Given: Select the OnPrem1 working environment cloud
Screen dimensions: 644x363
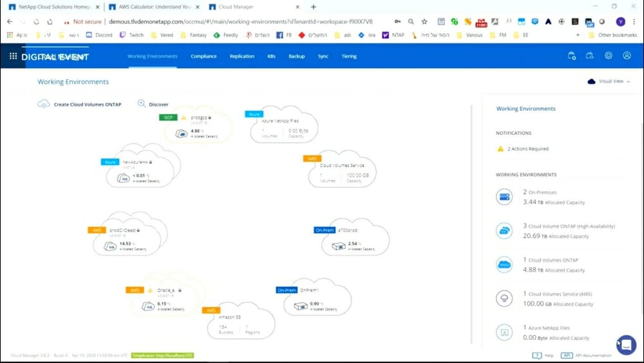Looking at the screenshot, I should [x=317, y=297].
